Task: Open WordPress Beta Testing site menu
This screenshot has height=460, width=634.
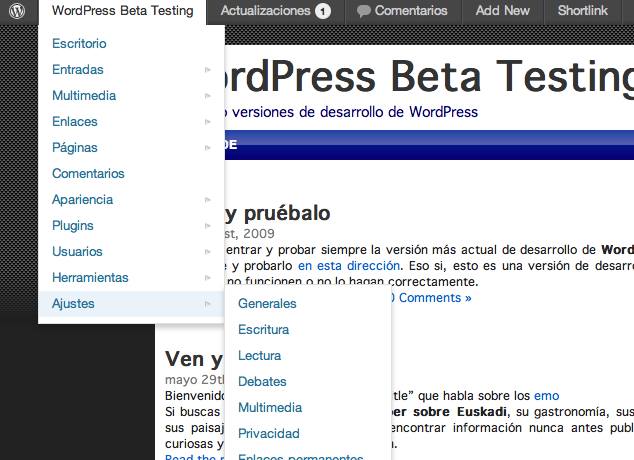Action: tap(123, 12)
